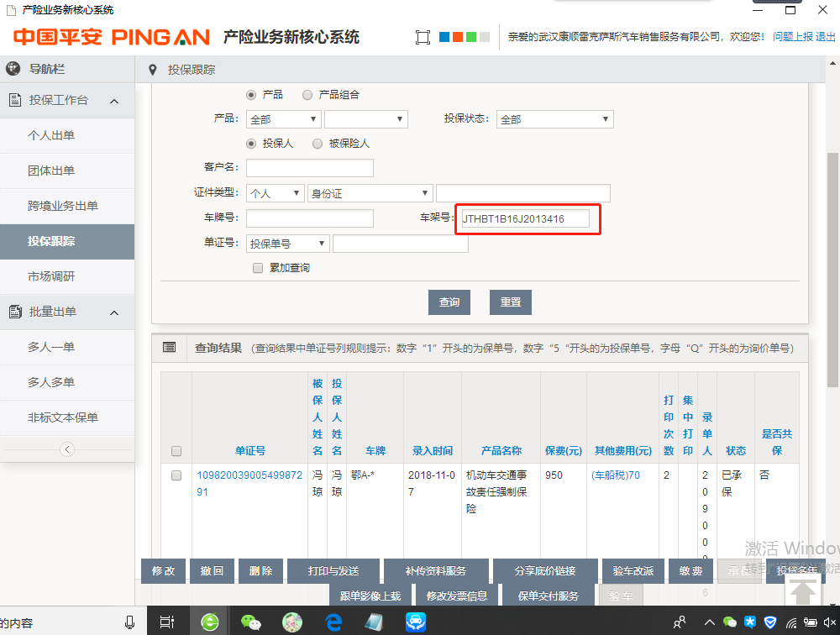The height and width of the screenshot is (635, 840).
Task: Click the 批量出单 clipboard icon
Action: coord(15,312)
